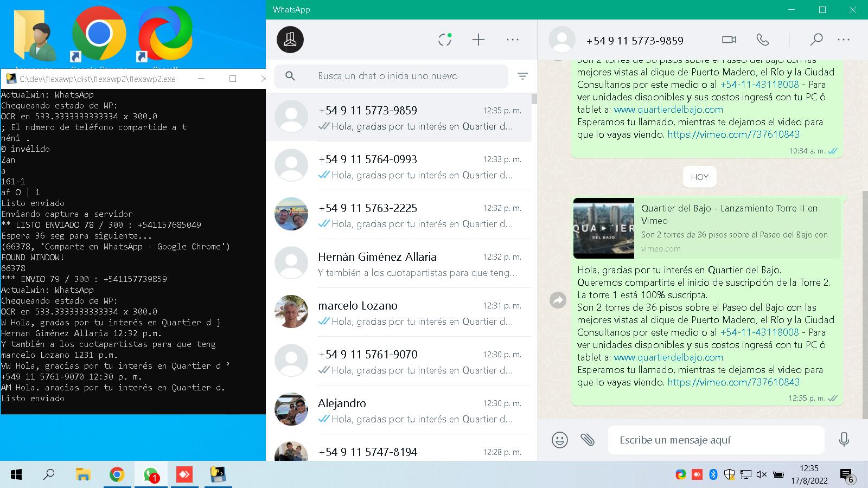
Task: Attach a file with the paperclip icon
Action: point(588,440)
